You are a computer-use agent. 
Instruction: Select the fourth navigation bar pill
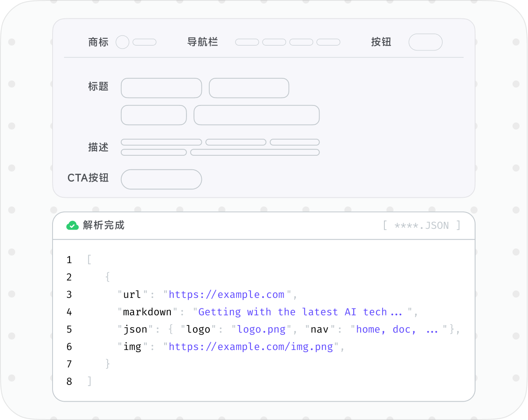click(329, 42)
